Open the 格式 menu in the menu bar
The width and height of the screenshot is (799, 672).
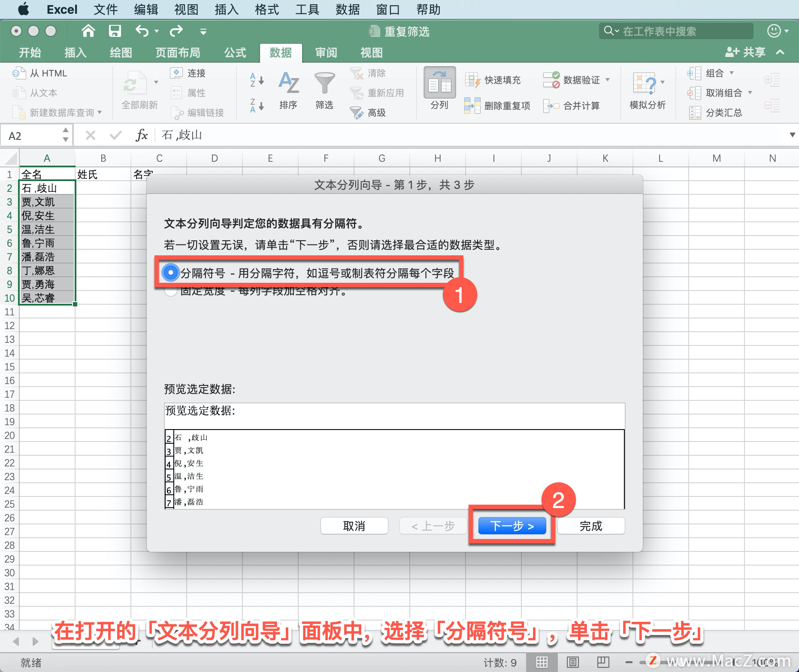tap(267, 9)
